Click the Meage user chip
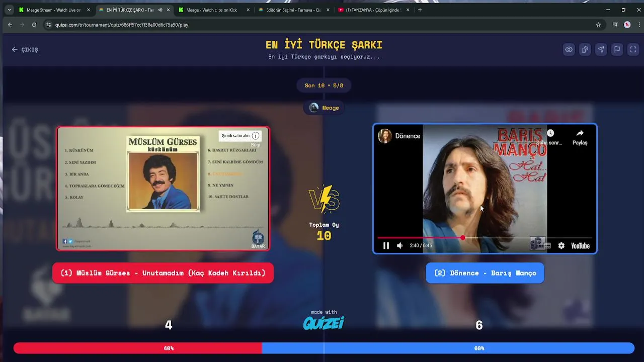 tap(324, 108)
